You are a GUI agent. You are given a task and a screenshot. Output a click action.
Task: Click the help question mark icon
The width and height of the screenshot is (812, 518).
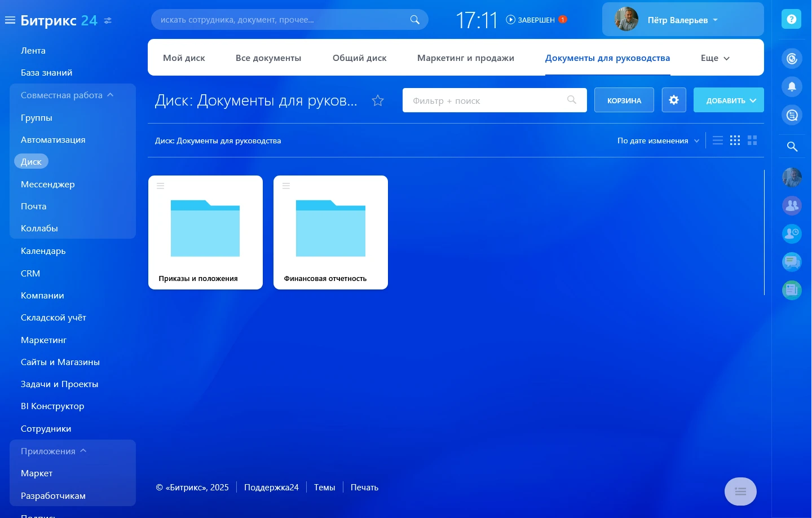792,19
